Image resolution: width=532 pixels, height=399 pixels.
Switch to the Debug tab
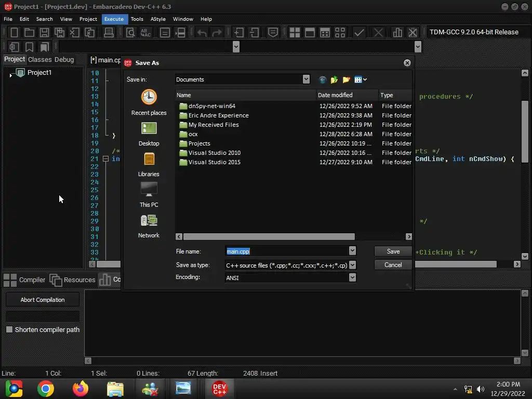click(64, 59)
